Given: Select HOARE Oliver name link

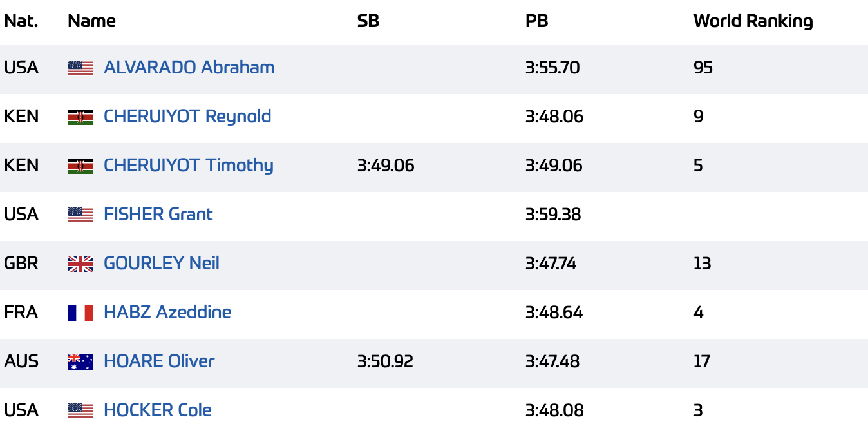Looking at the screenshot, I should (159, 361).
